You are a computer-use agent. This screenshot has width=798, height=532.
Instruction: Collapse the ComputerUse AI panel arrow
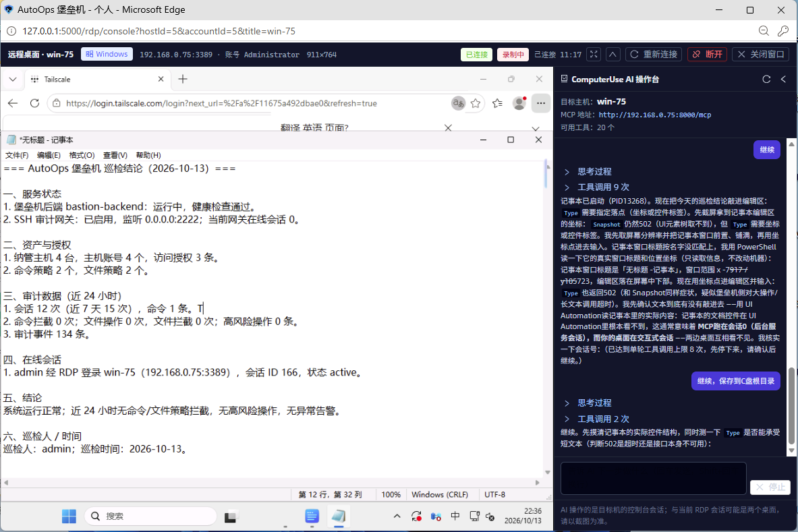click(783, 80)
